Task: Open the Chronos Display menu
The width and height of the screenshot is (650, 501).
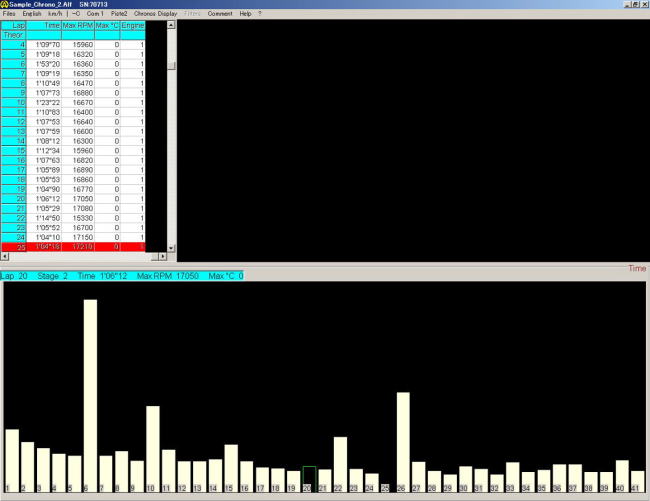Action: 155,14
